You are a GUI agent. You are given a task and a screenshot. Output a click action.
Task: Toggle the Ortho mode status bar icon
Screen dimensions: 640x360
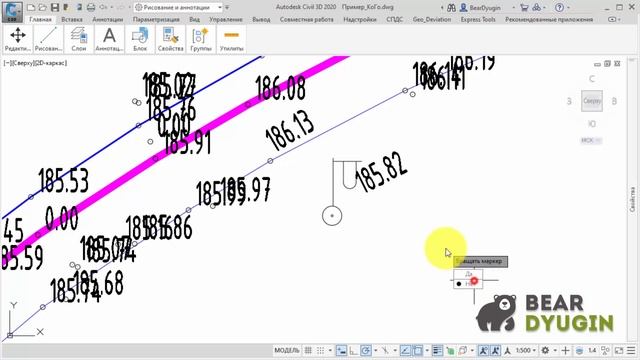[353, 350]
